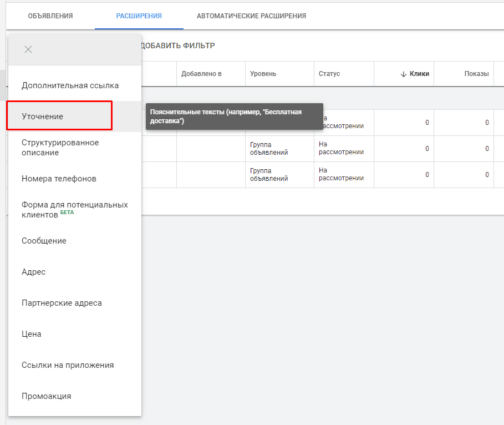Switch to the ОБЪЯВЛЕНИЯ tab
The height and width of the screenshot is (425, 504).
pos(50,16)
